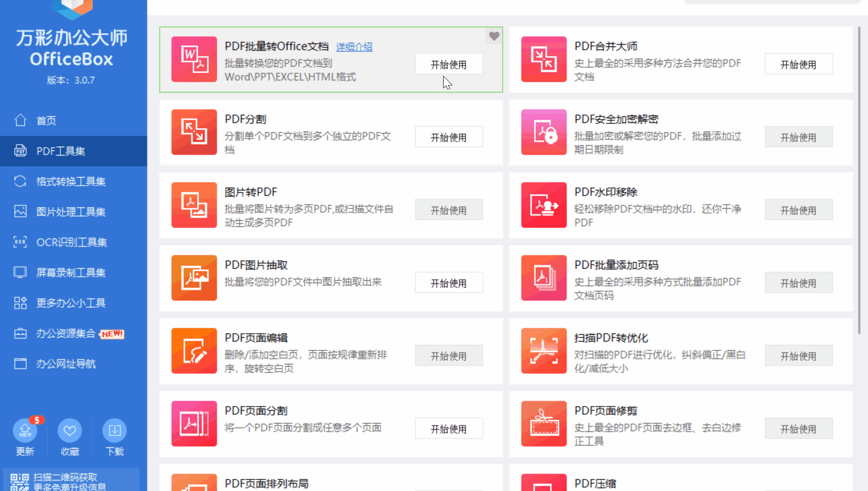The width and height of the screenshot is (868, 491).
Task: Click the QR code icon at sidebar bottom
Action: pyautogui.click(x=20, y=482)
